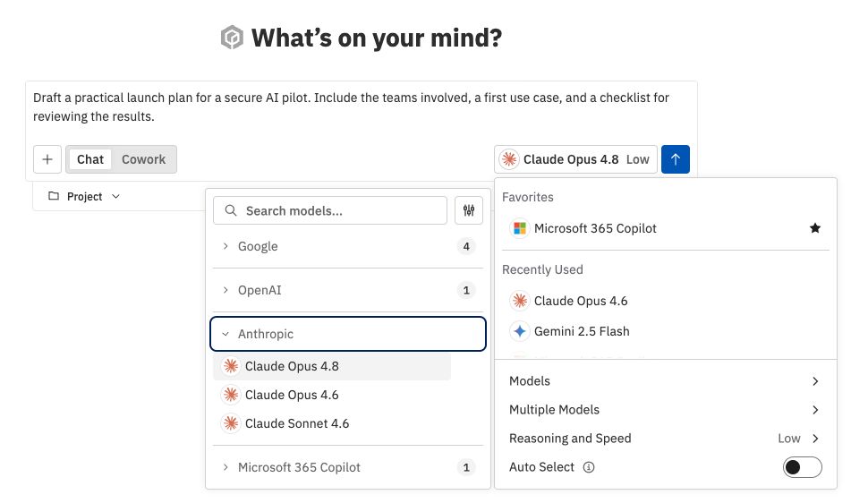
Task: Open the Models submenu
Action: tap(664, 381)
